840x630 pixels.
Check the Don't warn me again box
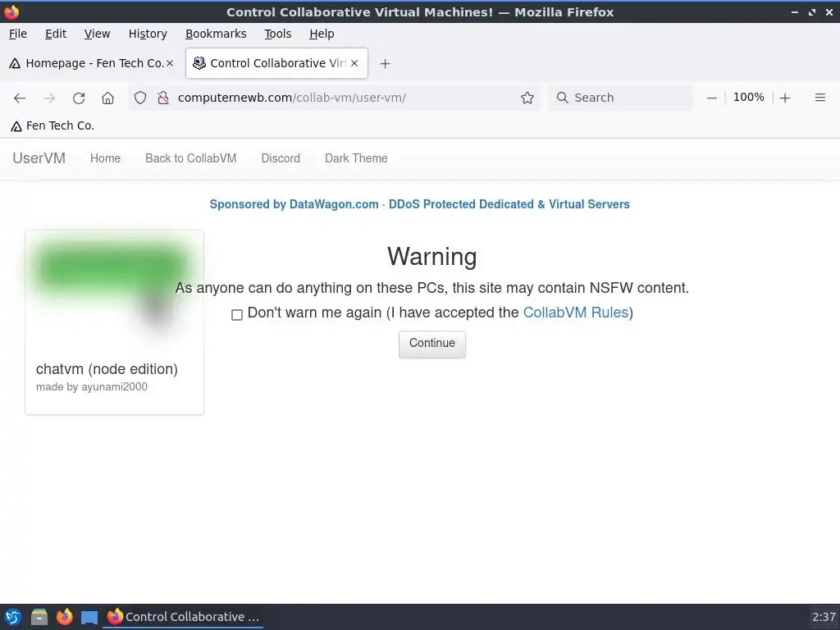click(237, 314)
